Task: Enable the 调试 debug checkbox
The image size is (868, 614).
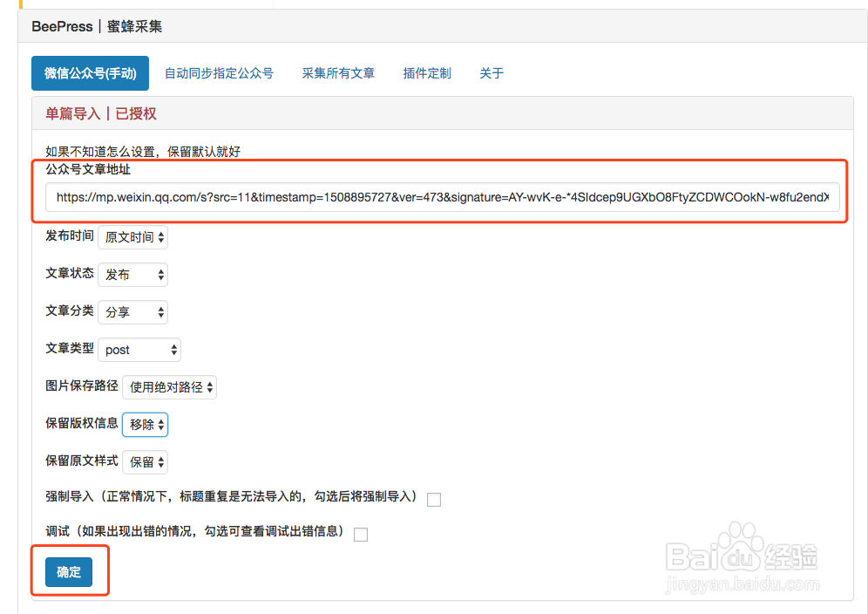Action: (361, 534)
